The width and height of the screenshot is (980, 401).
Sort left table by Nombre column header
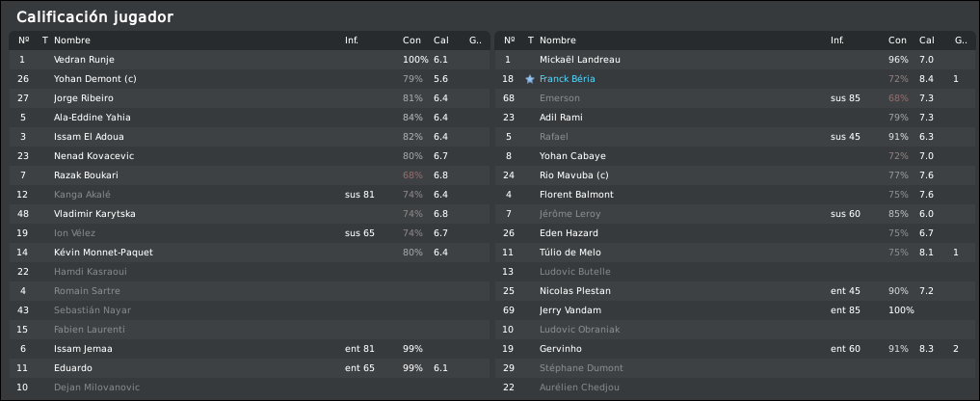[x=72, y=40]
